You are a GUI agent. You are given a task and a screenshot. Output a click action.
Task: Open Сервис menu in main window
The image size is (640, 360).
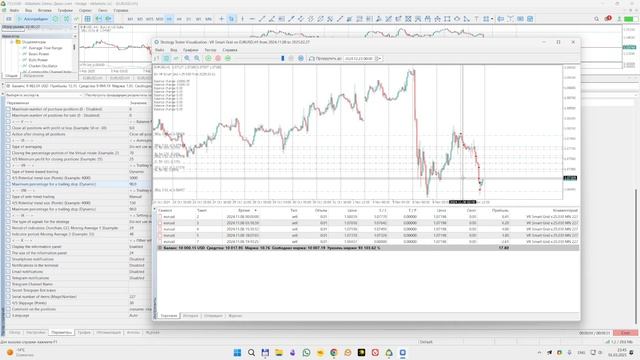(85, 10)
